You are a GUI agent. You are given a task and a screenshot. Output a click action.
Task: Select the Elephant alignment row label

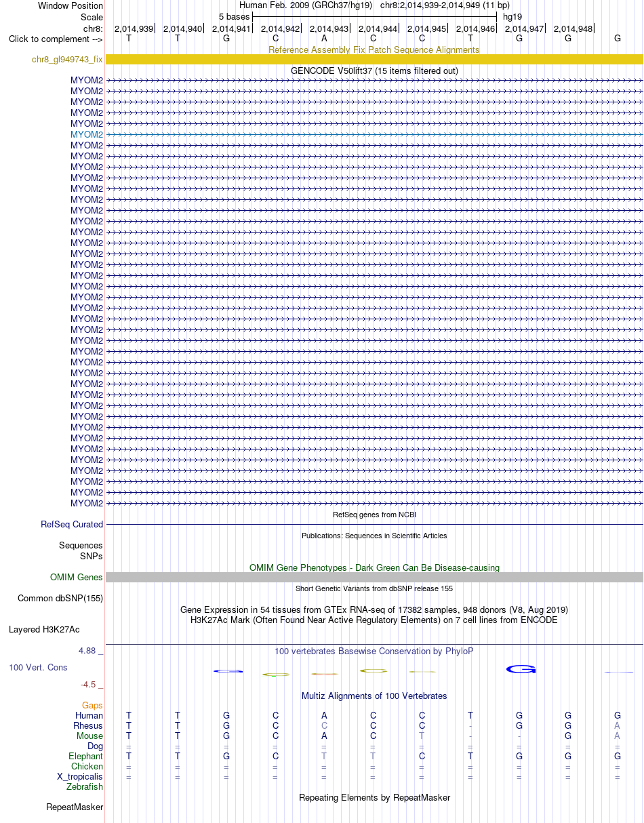[86, 757]
